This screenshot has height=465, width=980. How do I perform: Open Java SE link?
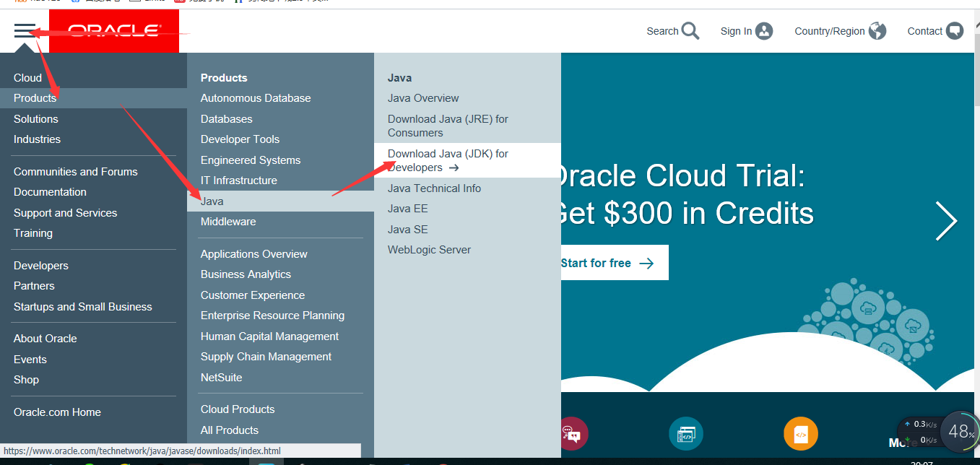pyautogui.click(x=408, y=230)
